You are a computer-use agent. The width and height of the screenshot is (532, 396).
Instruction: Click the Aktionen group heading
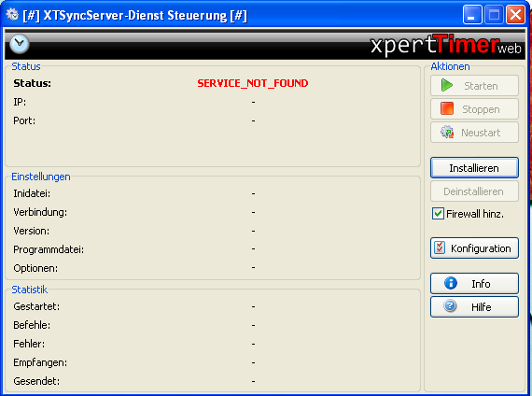[x=450, y=66]
